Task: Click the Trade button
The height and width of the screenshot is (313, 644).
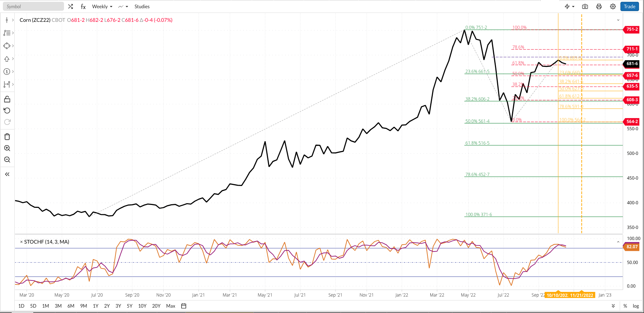Action: coord(630,6)
